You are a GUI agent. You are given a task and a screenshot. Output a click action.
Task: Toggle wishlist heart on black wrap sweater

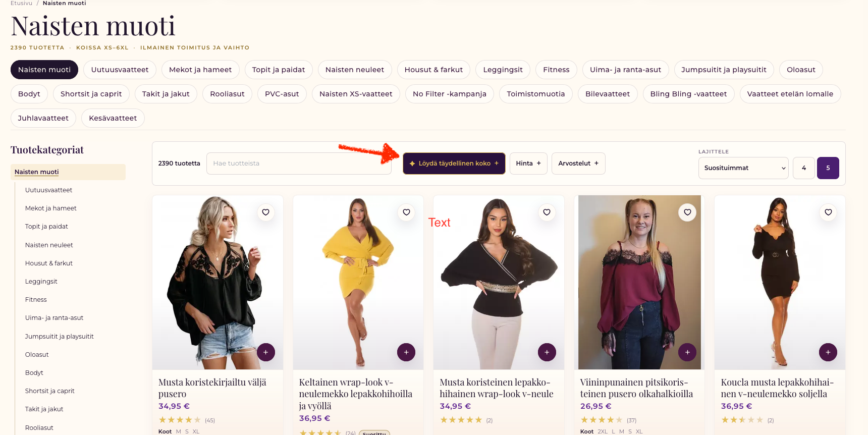547,212
